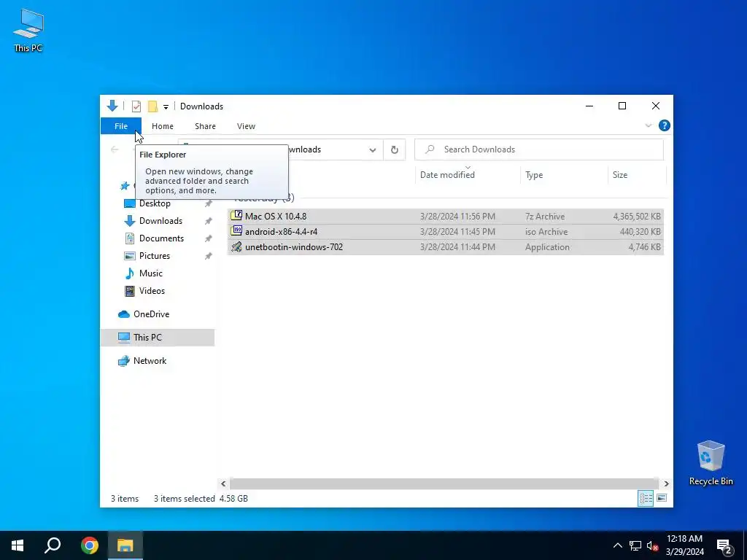Viewport: 747px width, 560px height.
Task: Open Documents in navigation pane
Action: [161, 238]
